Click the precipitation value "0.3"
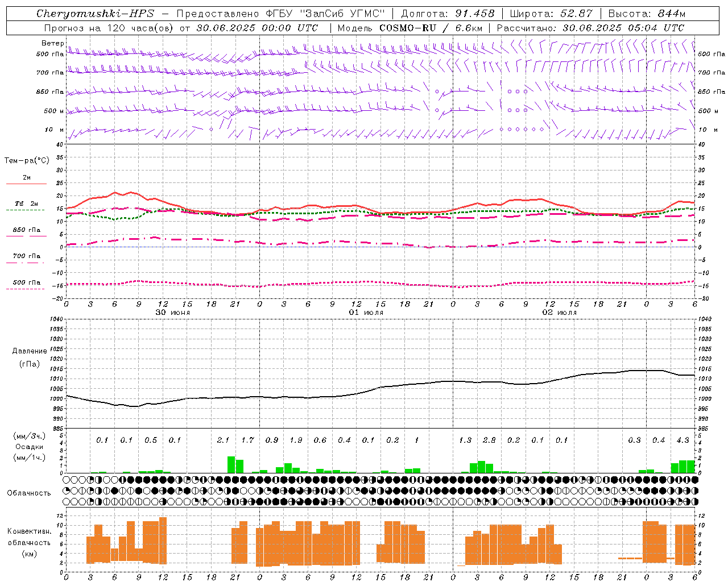728x582 pixels. [634, 440]
